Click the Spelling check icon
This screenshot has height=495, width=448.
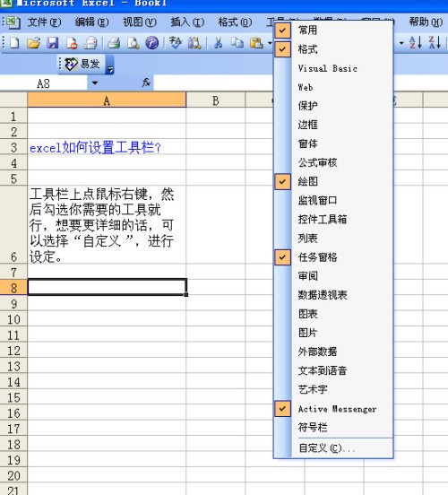click(x=175, y=43)
